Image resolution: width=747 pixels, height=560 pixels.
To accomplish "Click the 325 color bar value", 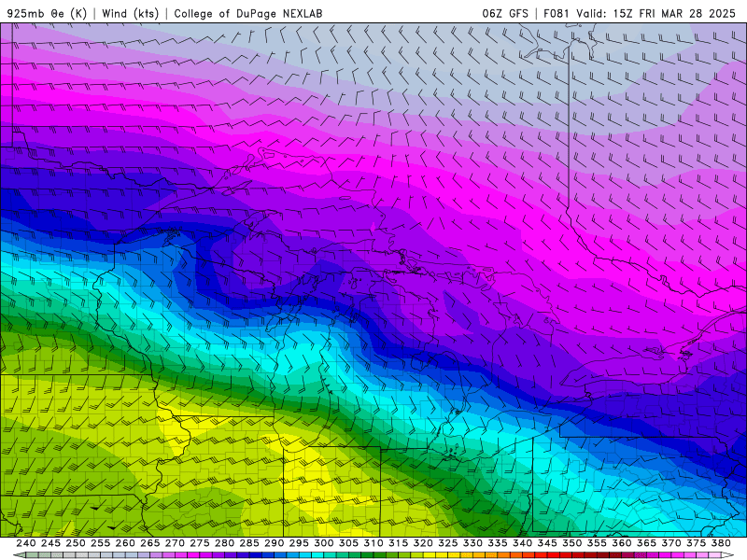I will tap(448, 543).
